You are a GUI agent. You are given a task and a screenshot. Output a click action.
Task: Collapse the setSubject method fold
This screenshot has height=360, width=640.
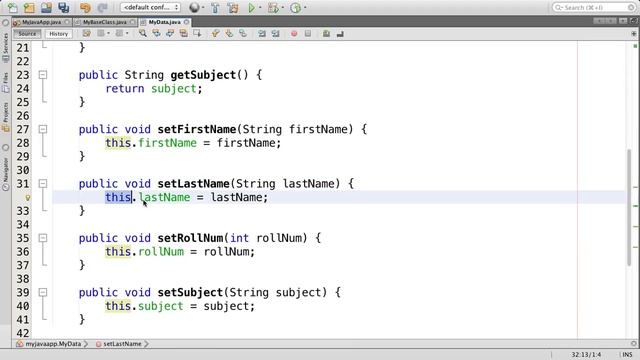43,292
